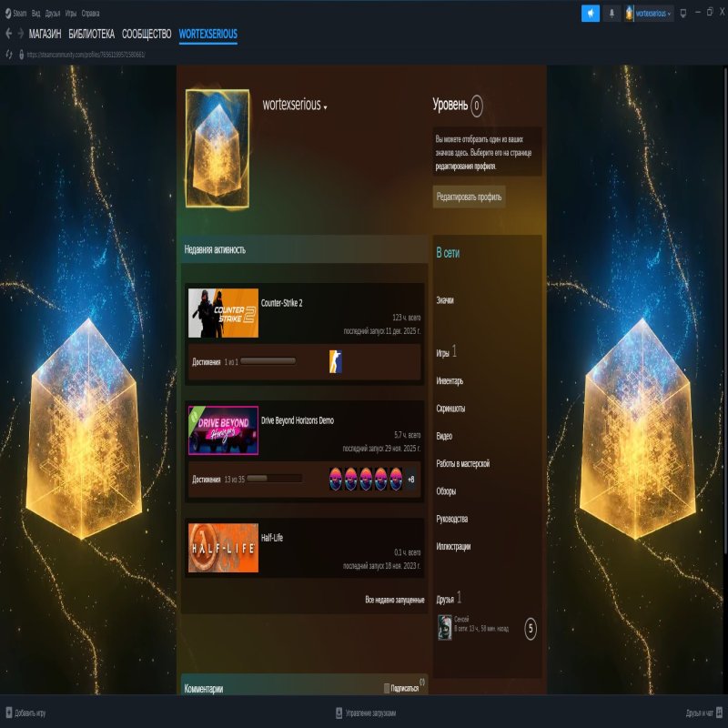Open the Half-Life game thumbnail

[223, 548]
